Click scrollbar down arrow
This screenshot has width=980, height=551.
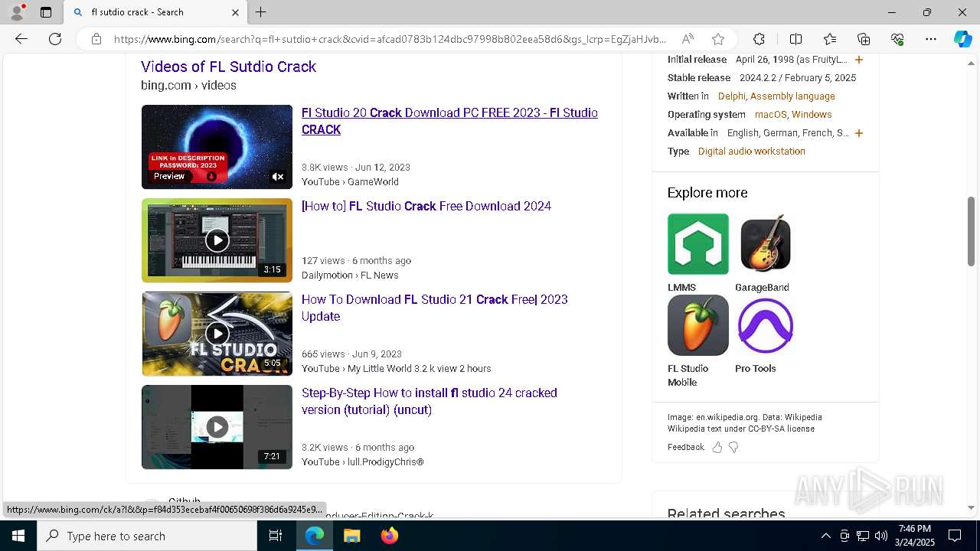click(x=971, y=507)
